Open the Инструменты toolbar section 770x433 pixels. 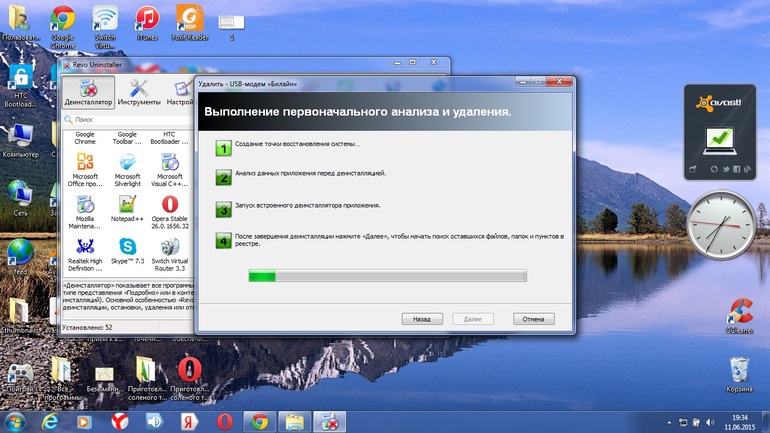click(139, 91)
